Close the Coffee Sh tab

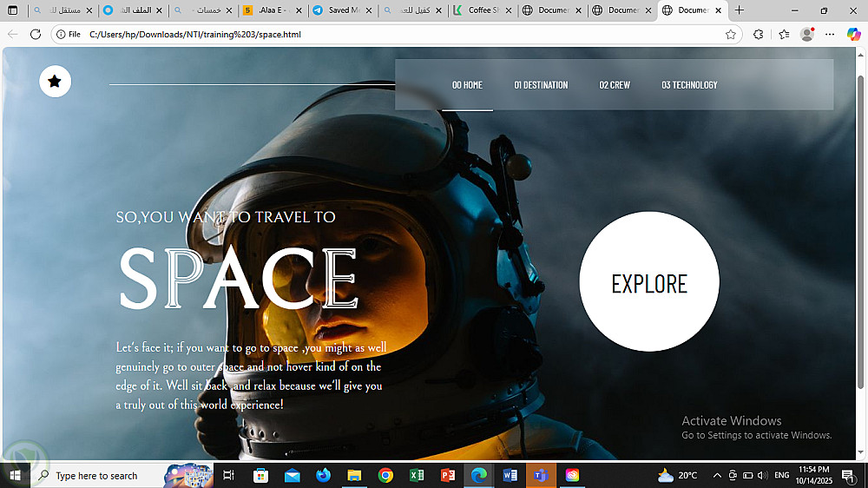(509, 10)
